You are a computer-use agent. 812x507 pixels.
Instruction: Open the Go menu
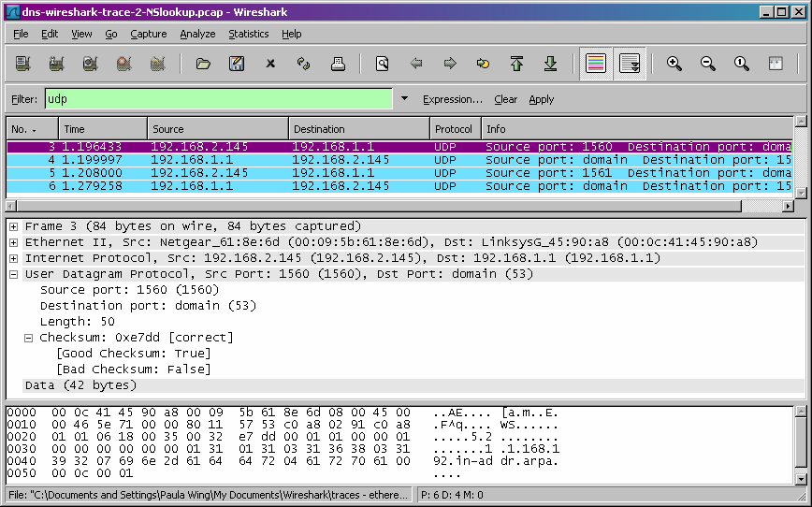[110, 34]
